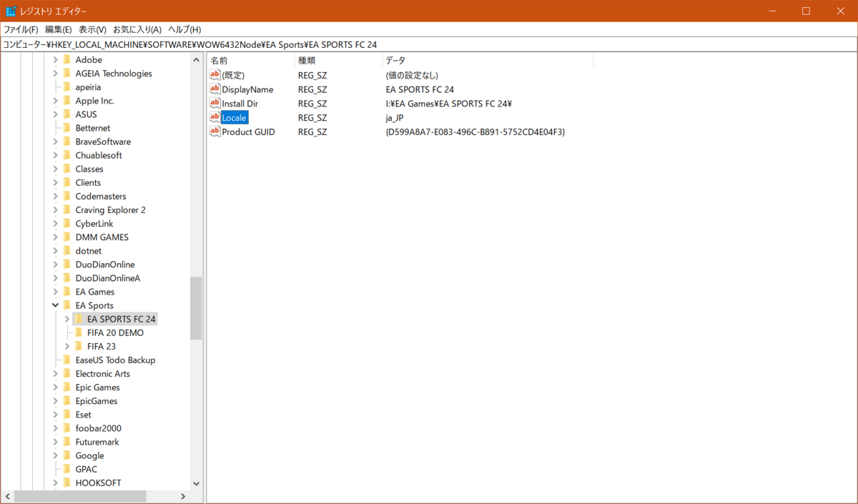Select the Product GUID value name
The height and width of the screenshot is (504, 858).
click(248, 132)
